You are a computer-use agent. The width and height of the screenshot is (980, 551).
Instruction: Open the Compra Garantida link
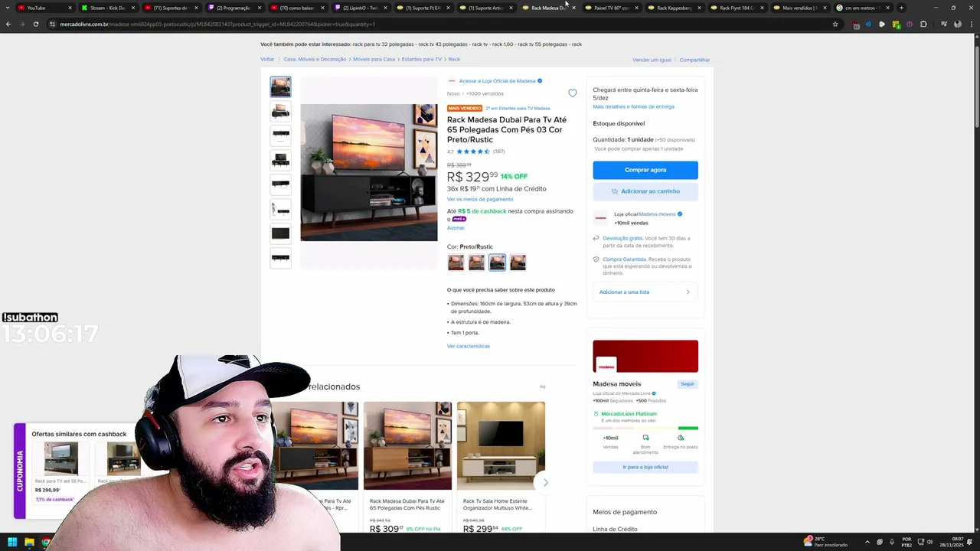tap(624, 259)
